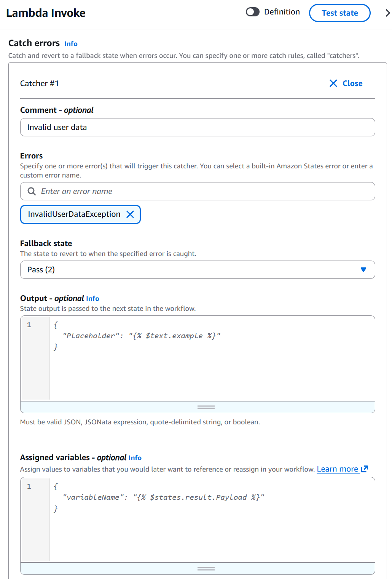Click the X icon beside the Close label

click(x=333, y=83)
